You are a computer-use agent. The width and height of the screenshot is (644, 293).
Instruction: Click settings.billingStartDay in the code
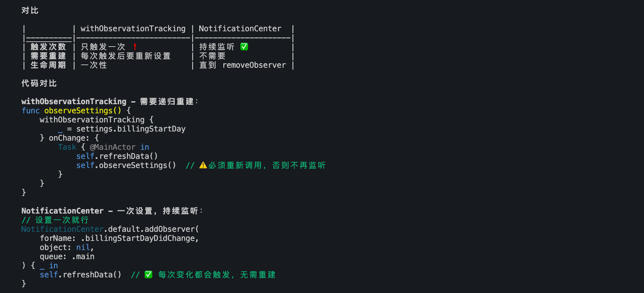131,129
